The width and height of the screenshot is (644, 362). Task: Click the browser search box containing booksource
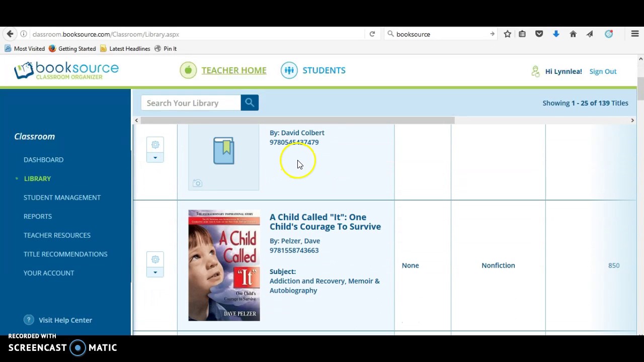pyautogui.click(x=441, y=34)
